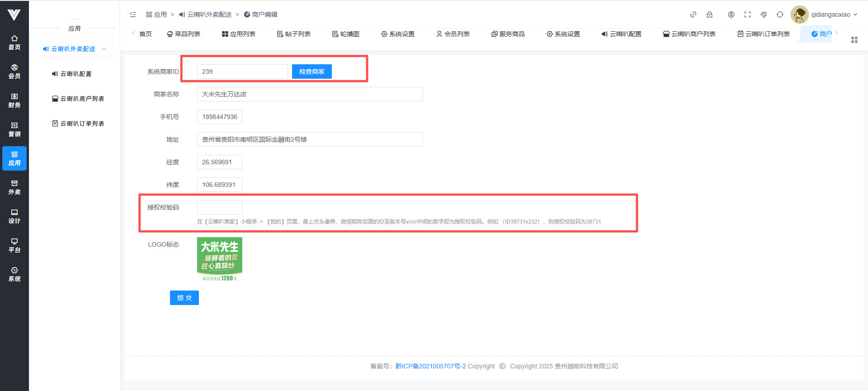The height and width of the screenshot is (391, 868).
Task: Click the lock screen icon in header
Action: pos(709,14)
